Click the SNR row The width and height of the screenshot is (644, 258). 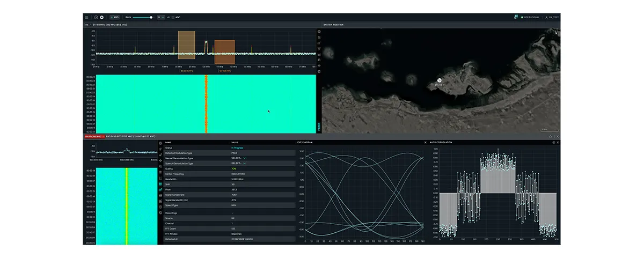point(230,185)
